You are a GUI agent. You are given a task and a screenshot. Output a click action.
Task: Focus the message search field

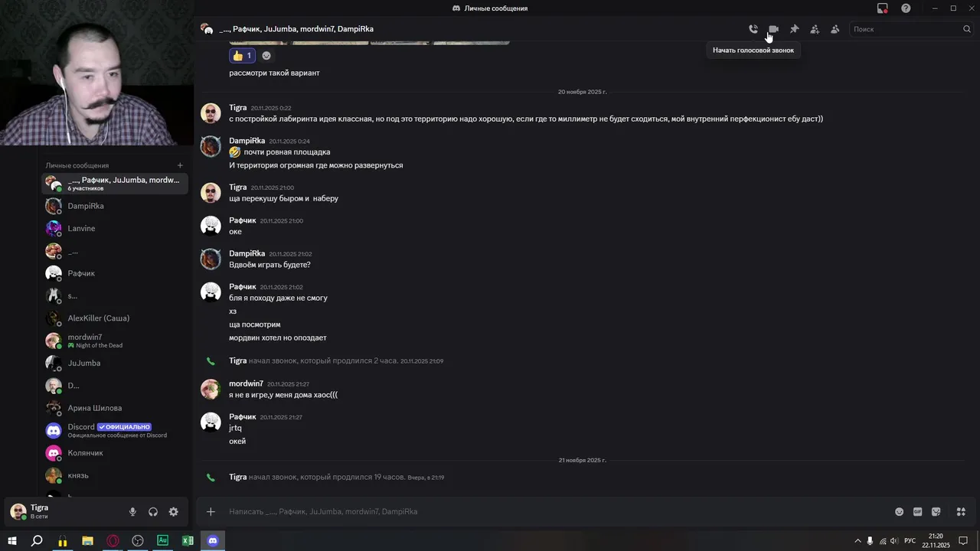tap(906, 29)
